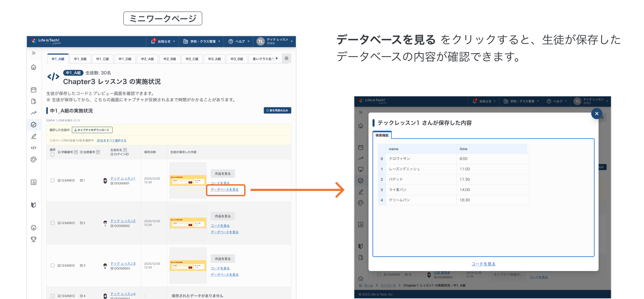Expand the テック レッスン account menu arrow
The height and width of the screenshot is (299, 644).
coord(292,41)
